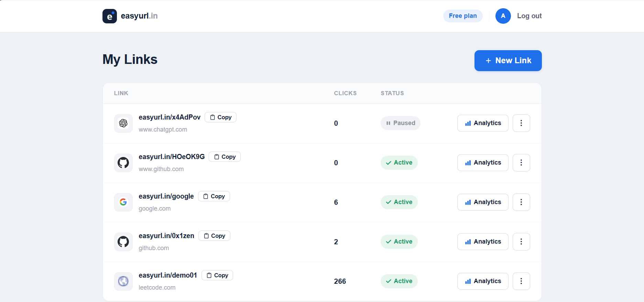Screen dimensions: 644x302
Task: Click the Paused status badge
Action: click(400, 123)
